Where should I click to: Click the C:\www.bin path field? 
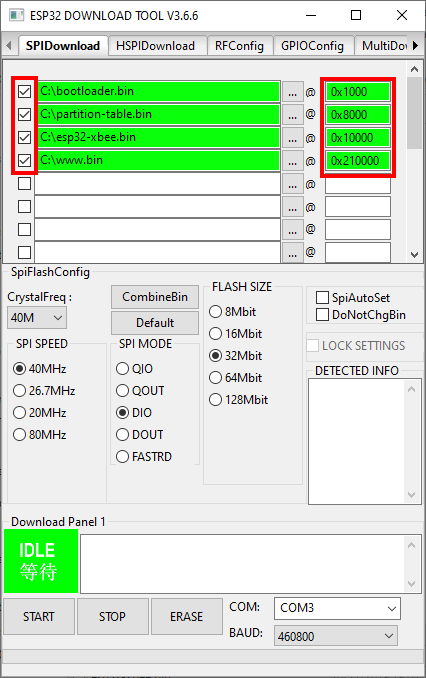click(x=158, y=160)
